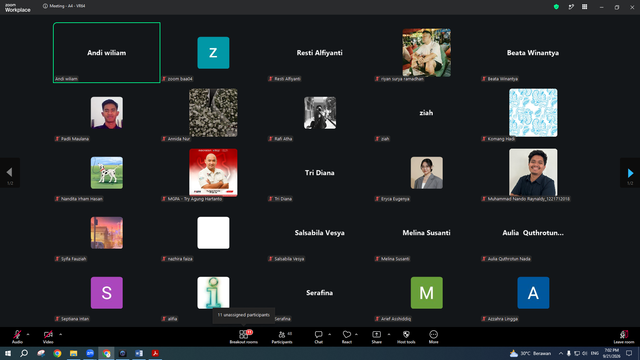Screen dimensions: 640x360
Task: Open Host tools shield menu
Action: point(406,337)
